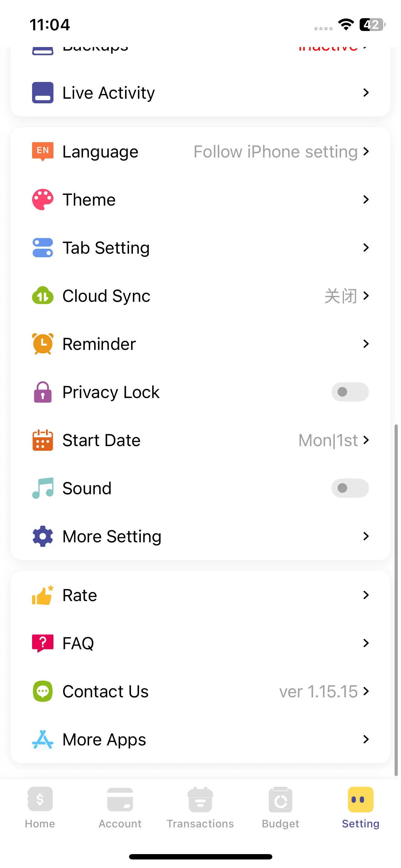This screenshot has height=868, width=401.
Task: Open the More Setting chevron
Action: 366,536
